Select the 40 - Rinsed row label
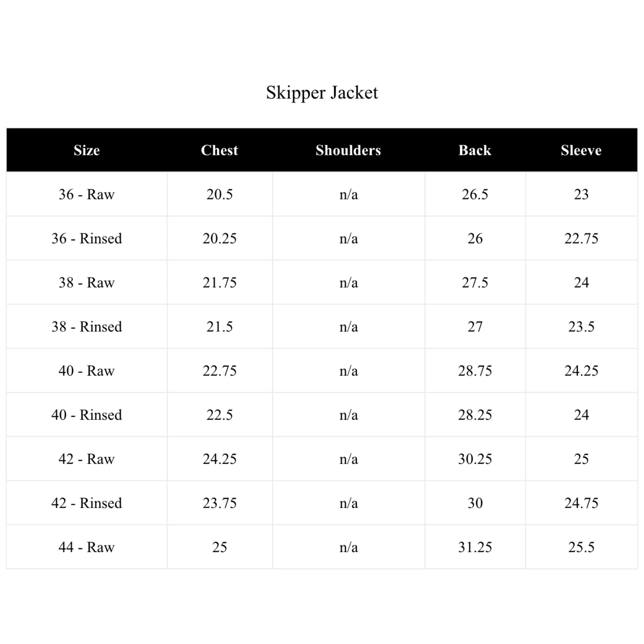 click(x=87, y=415)
